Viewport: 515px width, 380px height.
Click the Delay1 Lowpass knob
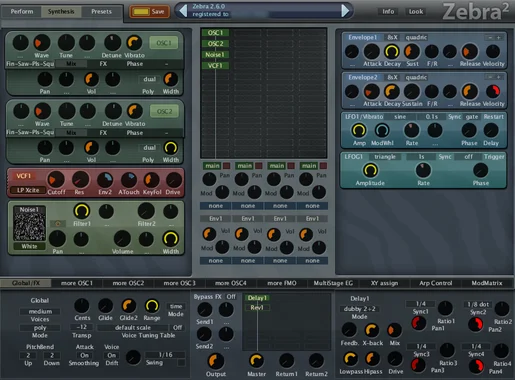(x=350, y=359)
